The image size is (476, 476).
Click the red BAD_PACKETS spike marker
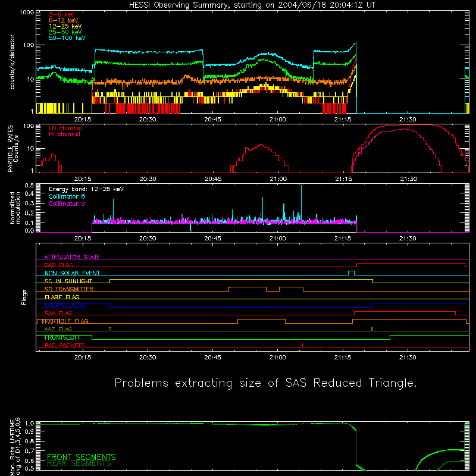tap(302, 345)
